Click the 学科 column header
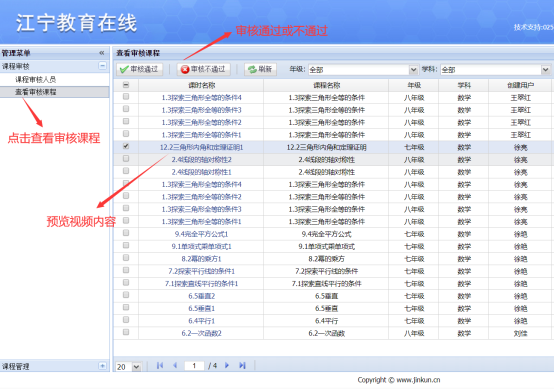 464,85
